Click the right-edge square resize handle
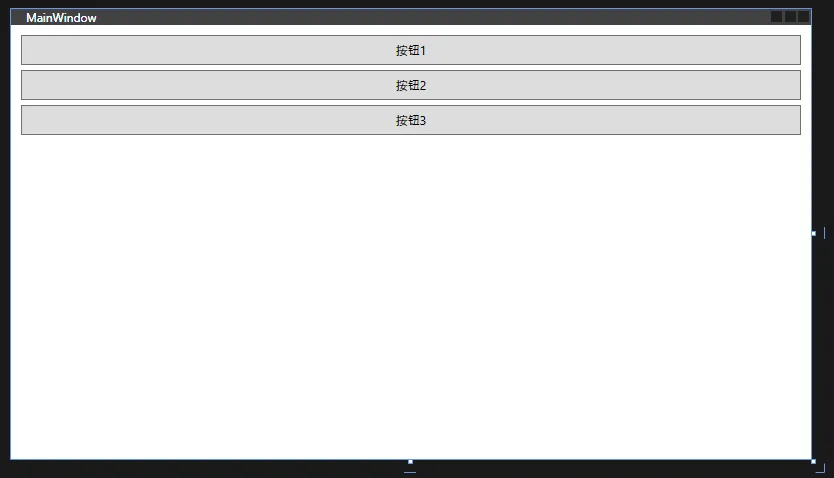Screen dimensions: 834x478 click(x=814, y=233)
